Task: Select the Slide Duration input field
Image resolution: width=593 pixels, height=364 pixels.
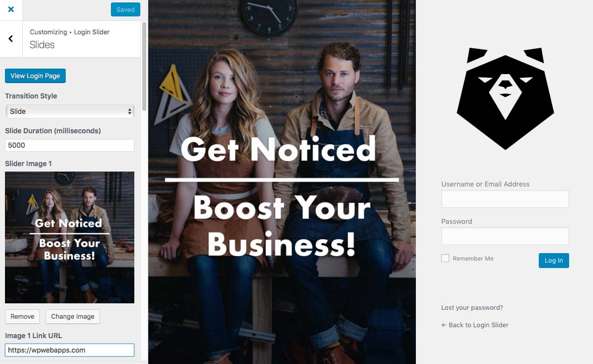Action: pyautogui.click(x=70, y=145)
